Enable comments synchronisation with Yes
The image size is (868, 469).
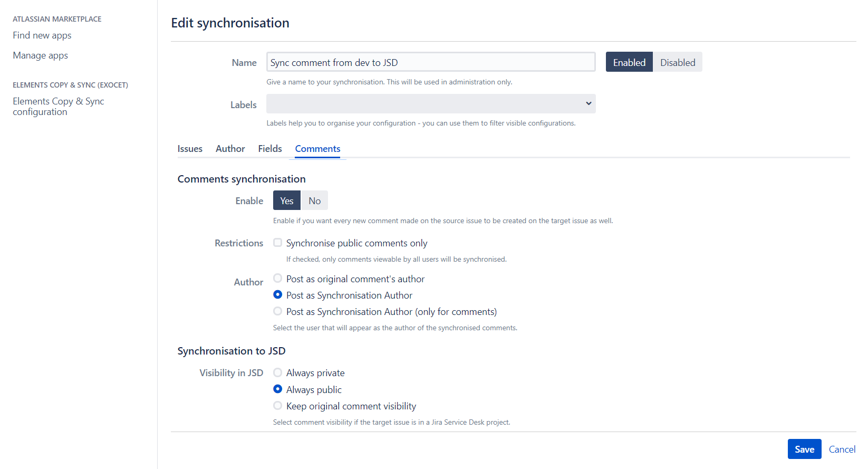pyautogui.click(x=286, y=200)
